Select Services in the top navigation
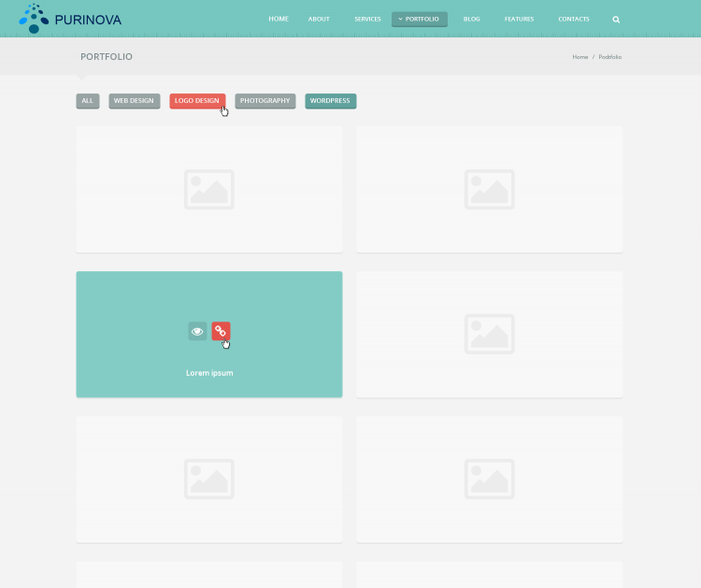 [367, 19]
